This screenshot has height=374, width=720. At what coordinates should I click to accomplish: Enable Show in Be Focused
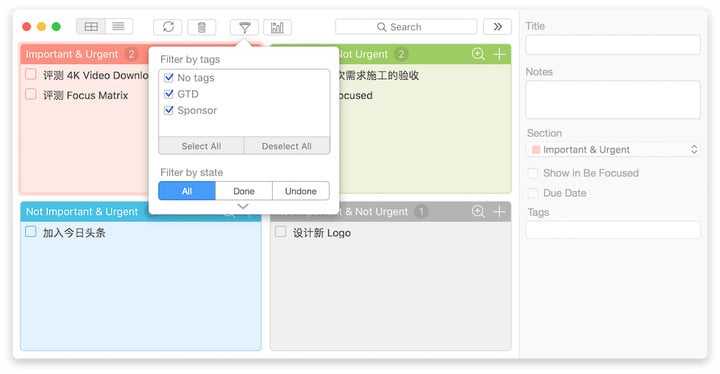(533, 173)
